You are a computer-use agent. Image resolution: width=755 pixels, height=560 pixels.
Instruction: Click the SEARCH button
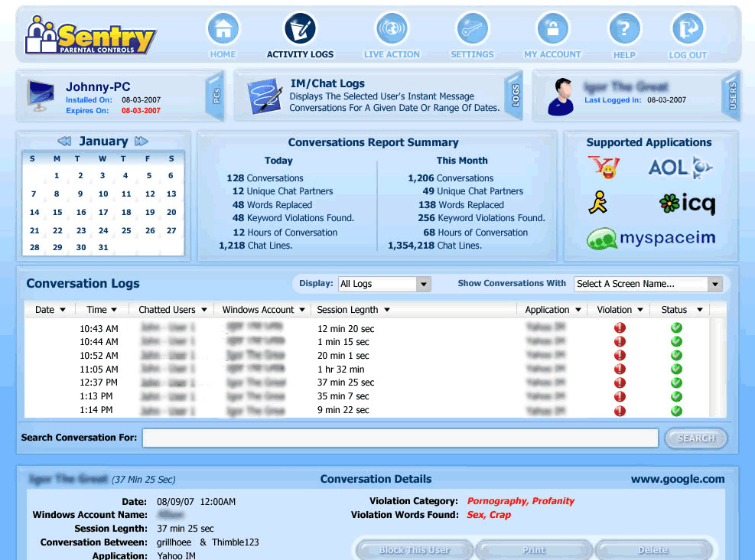696,438
